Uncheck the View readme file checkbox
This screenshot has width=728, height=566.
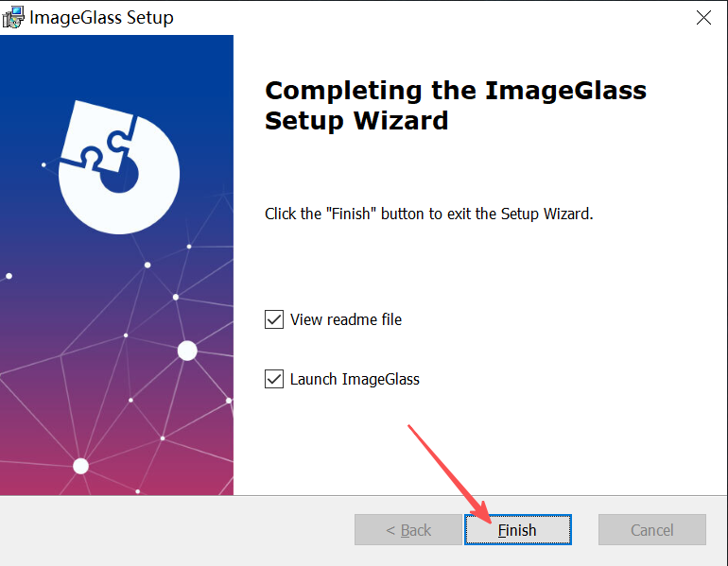tap(274, 319)
